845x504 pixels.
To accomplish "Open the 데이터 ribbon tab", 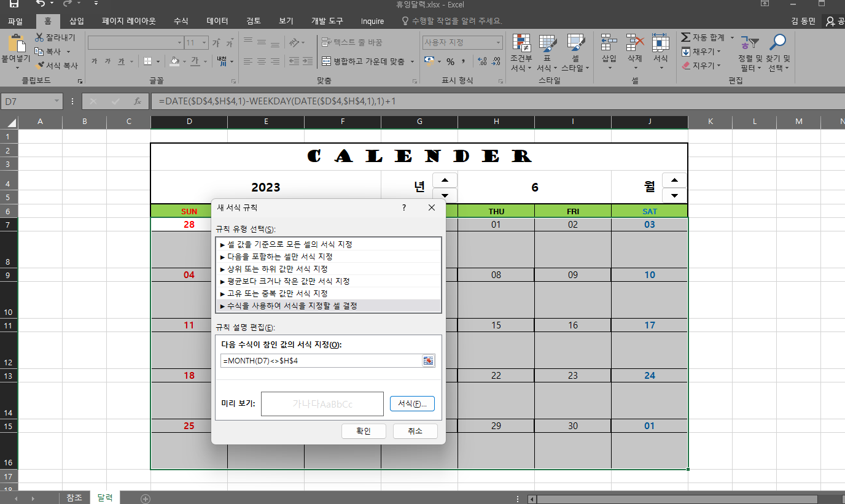I will pos(217,21).
